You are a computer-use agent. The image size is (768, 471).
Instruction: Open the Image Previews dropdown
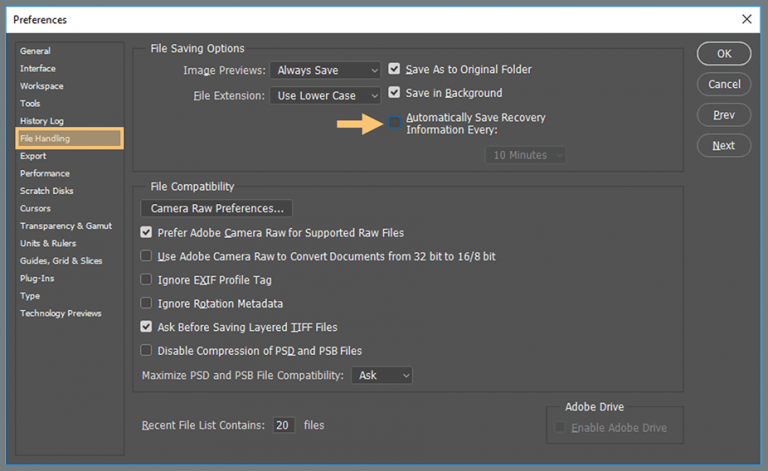click(x=325, y=70)
